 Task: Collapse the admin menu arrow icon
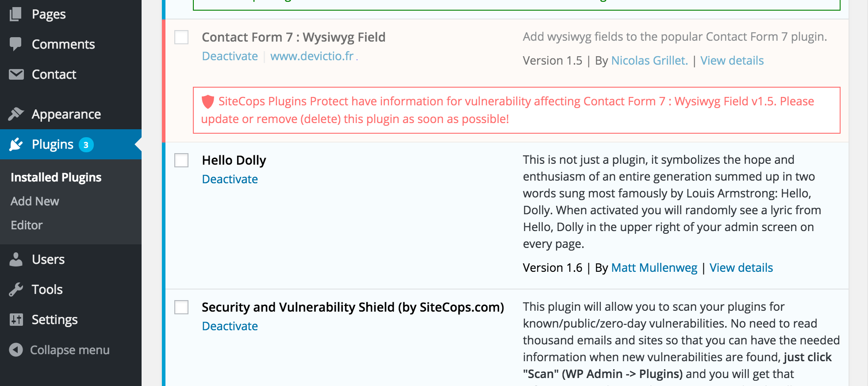[x=16, y=350]
